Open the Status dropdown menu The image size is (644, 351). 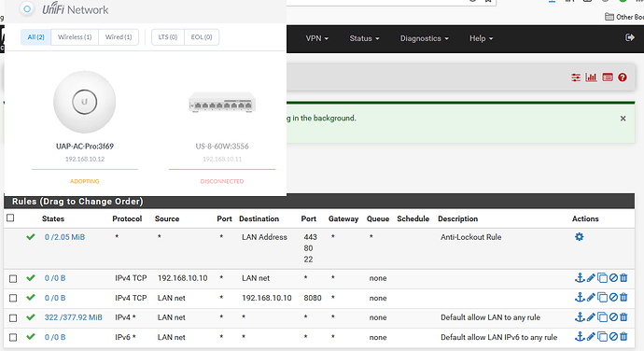point(364,38)
